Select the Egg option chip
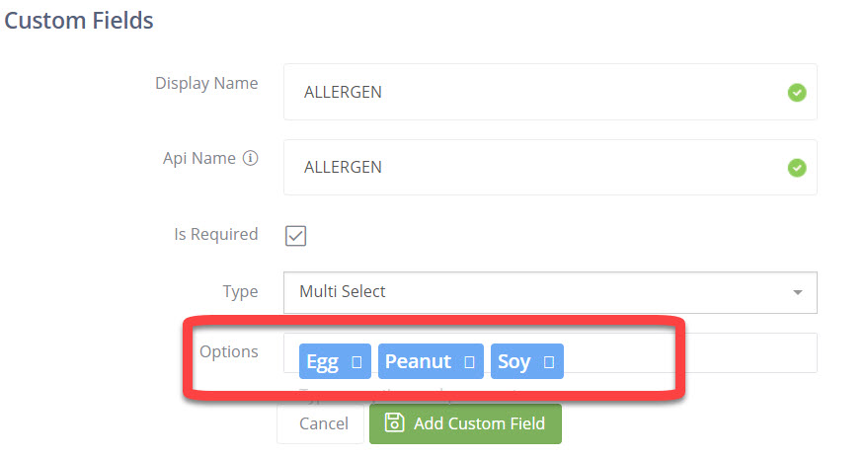 (x=322, y=362)
